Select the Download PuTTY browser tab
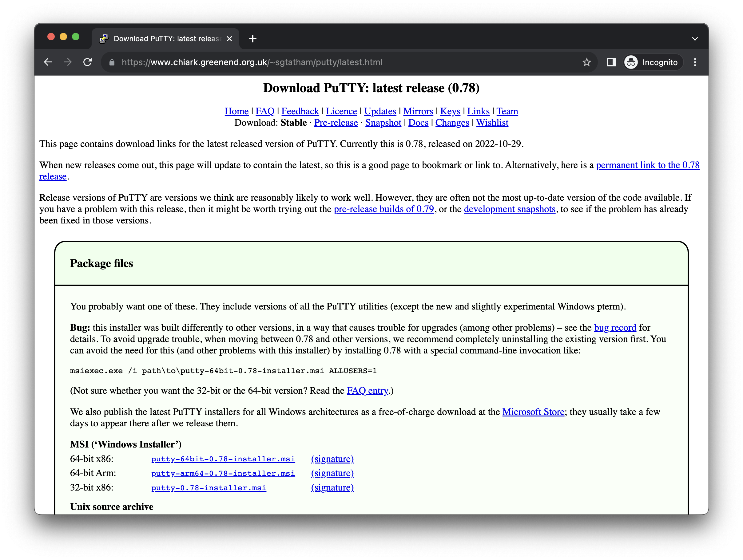Viewport: 743px width, 560px height. [165, 39]
